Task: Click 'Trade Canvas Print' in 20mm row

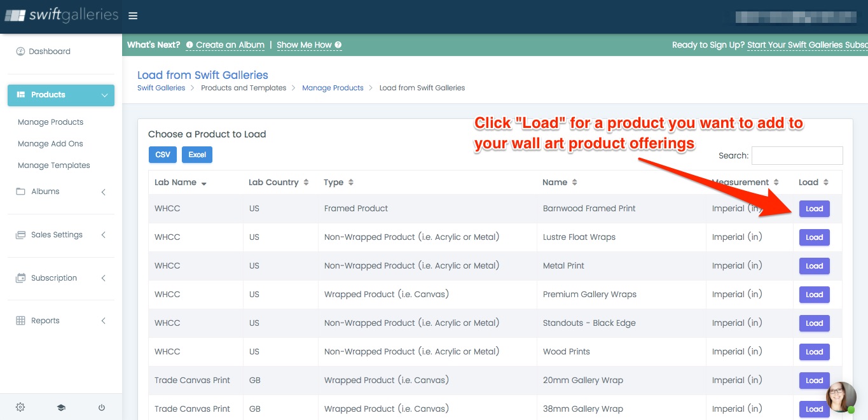Action: 193,381
